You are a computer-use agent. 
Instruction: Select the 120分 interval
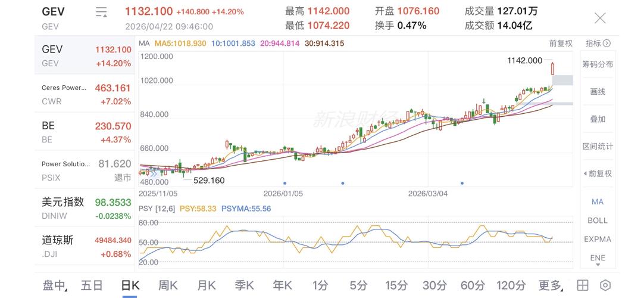click(x=511, y=285)
